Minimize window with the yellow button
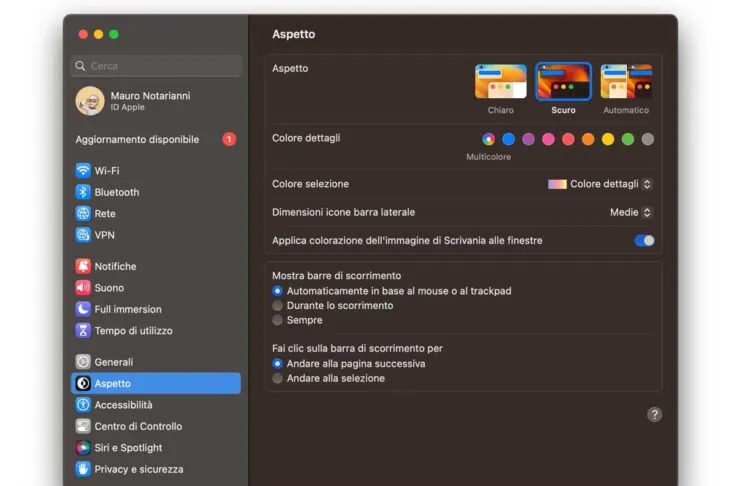This screenshot has width=741, height=486. click(x=98, y=34)
